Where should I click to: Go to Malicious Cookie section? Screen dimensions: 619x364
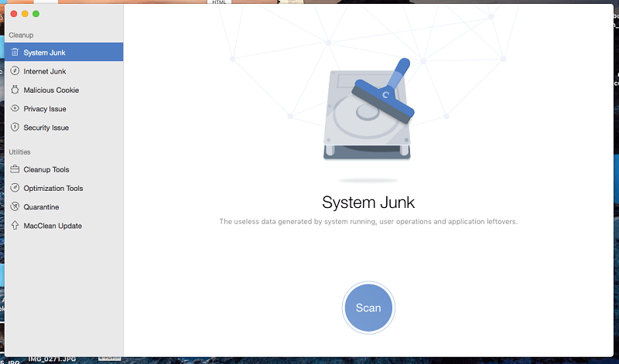click(64, 90)
